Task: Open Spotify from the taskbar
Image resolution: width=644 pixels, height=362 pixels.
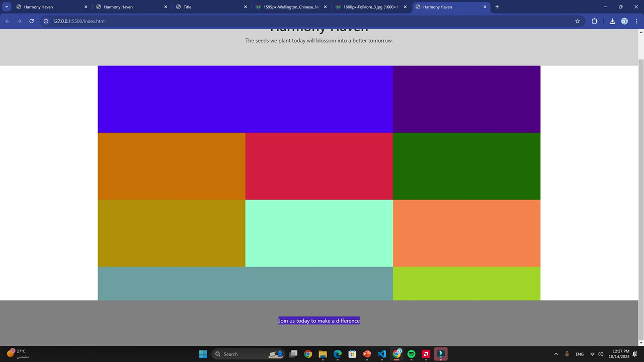Action: point(412,354)
